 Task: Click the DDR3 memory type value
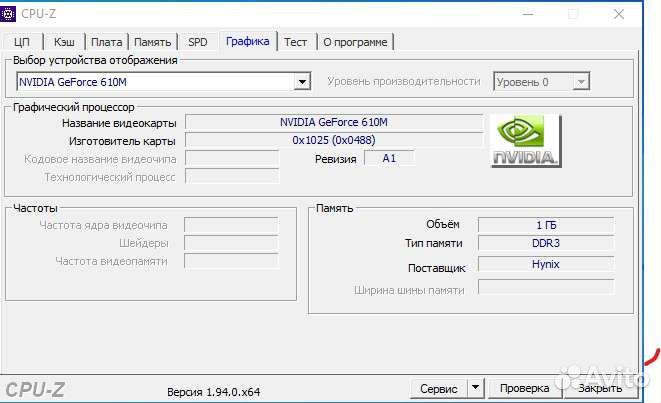(546, 243)
